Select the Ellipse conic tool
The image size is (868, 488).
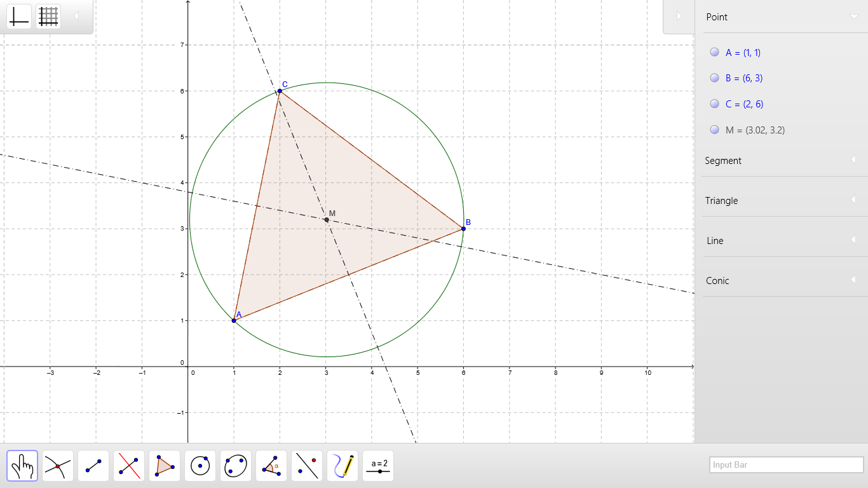(x=236, y=466)
